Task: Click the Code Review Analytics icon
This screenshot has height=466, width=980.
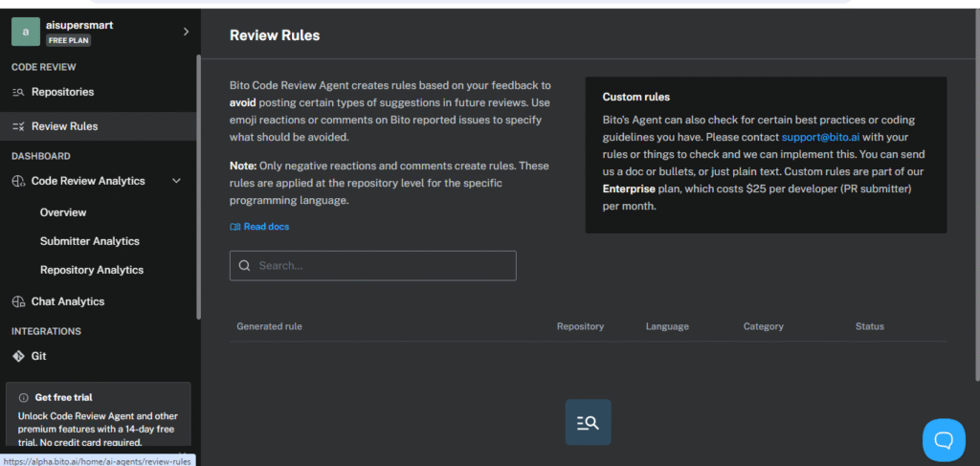Action: click(18, 181)
